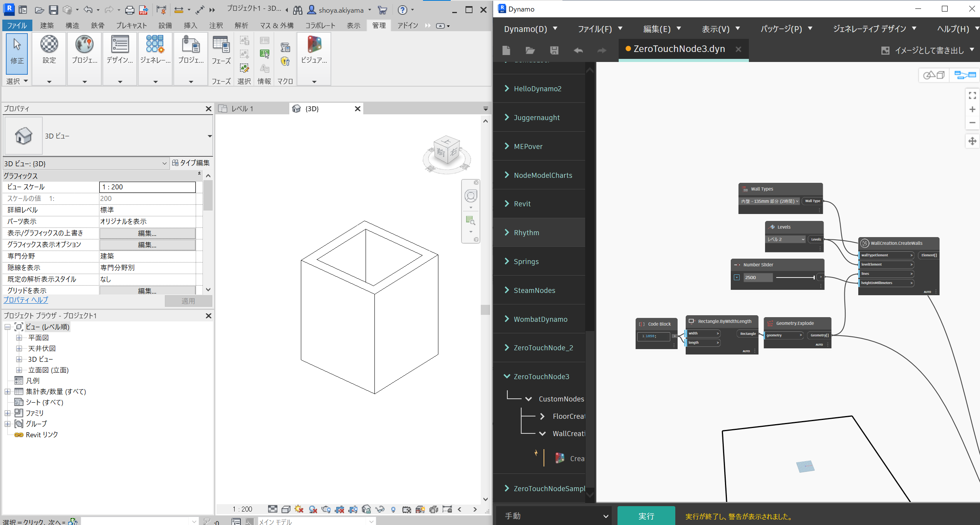Click the ビュー スケール value field
This screenshot has height=525, width=980.
[147, 187]
